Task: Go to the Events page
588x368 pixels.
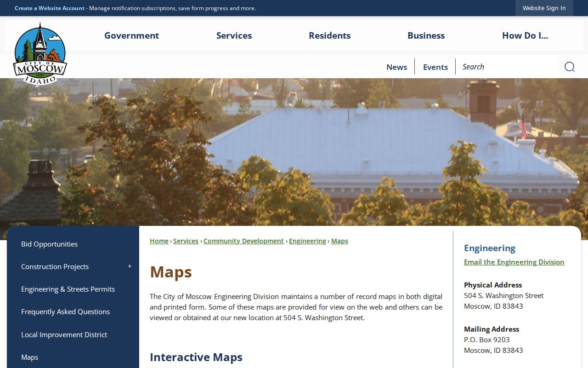Action: [x=435, y=67]
